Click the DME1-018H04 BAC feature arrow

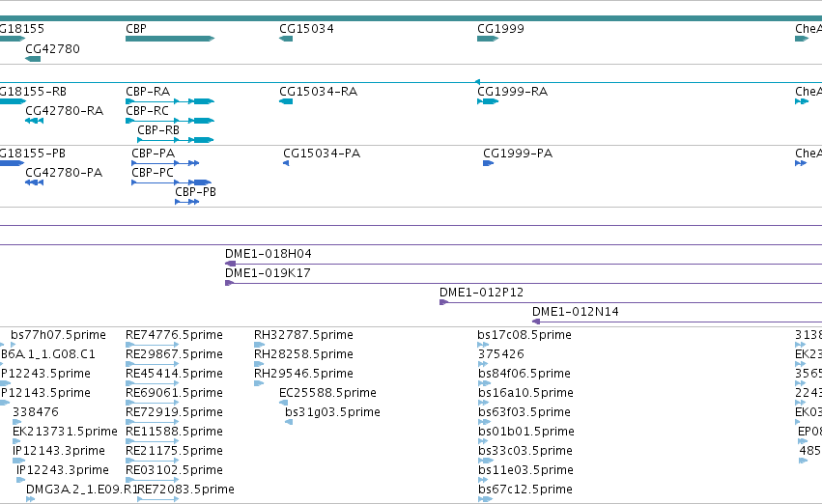click(524, 264)
